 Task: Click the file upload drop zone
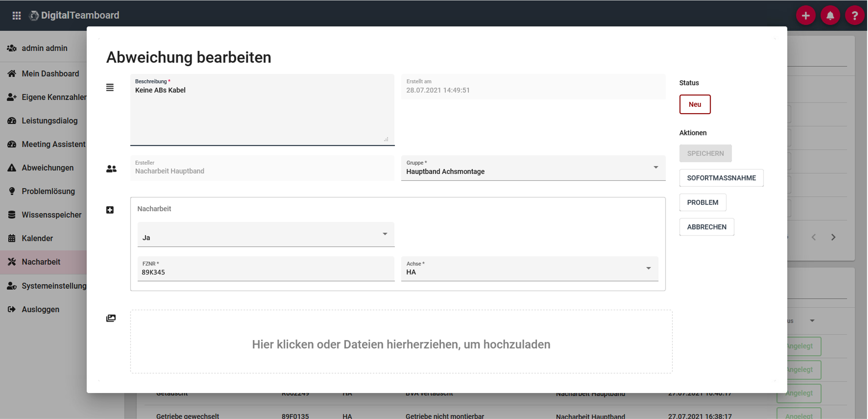point(401,341)
